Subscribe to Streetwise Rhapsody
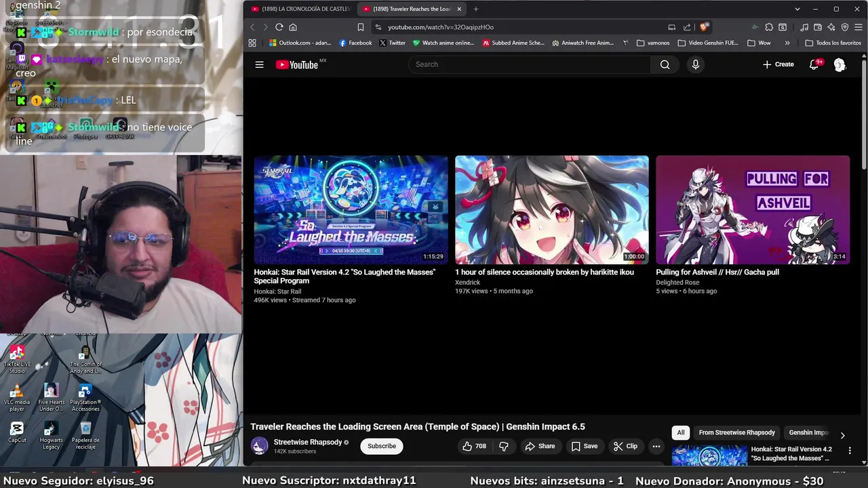Screen dimensions: 868x488 pyautogui.click(x=382, y=446)
